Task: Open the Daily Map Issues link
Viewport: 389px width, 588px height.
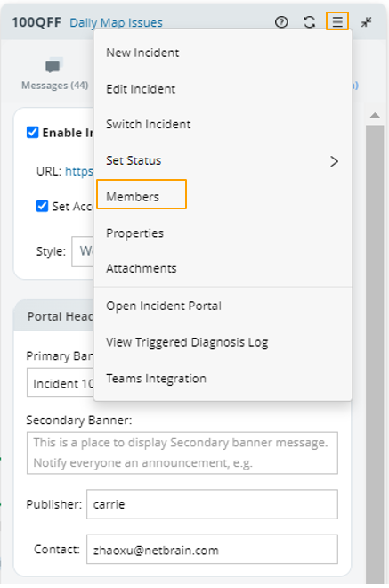Action: [x=116, y=23]
